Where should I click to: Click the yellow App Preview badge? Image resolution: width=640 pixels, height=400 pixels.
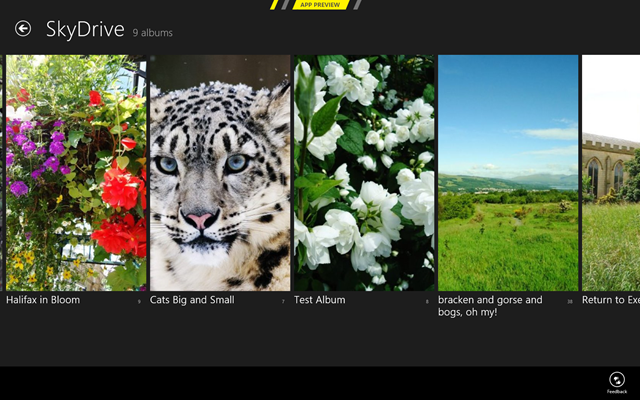[x=320, y=5]
